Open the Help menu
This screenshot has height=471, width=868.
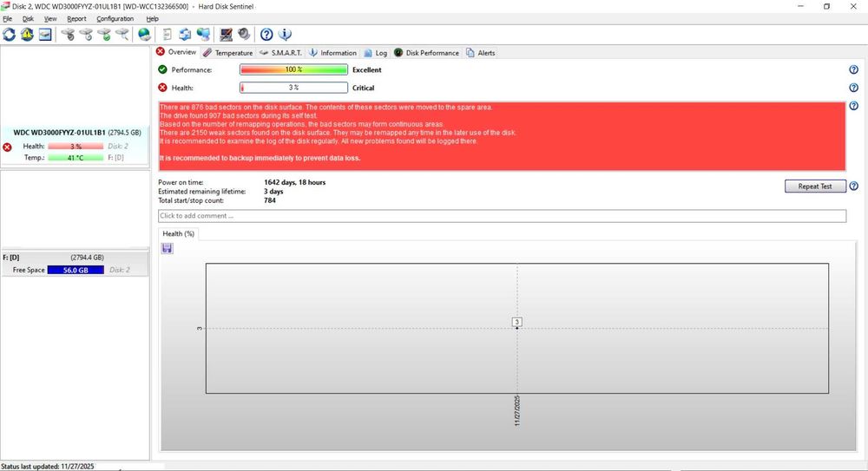(152, 19)
